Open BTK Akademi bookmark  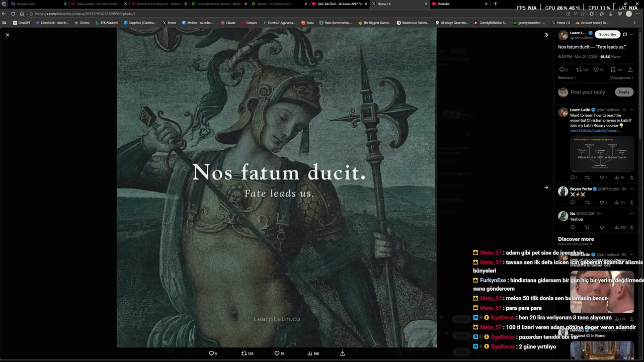point(106,23)
